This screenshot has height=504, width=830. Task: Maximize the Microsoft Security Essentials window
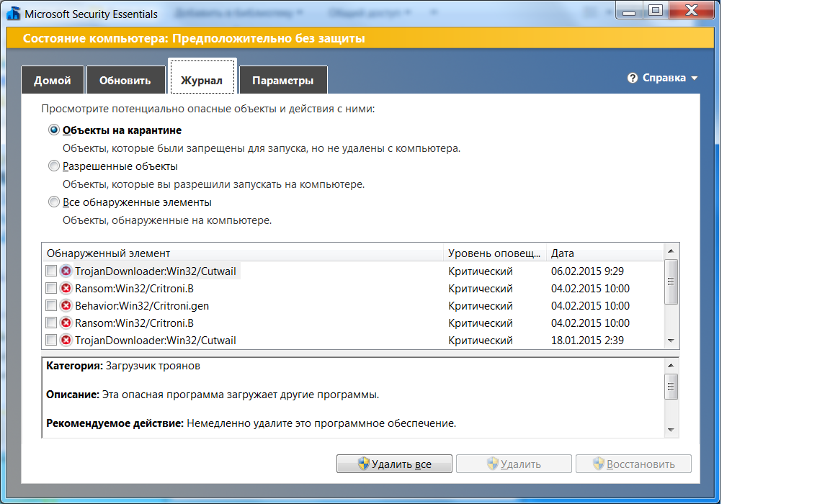(x=656, y=11)
